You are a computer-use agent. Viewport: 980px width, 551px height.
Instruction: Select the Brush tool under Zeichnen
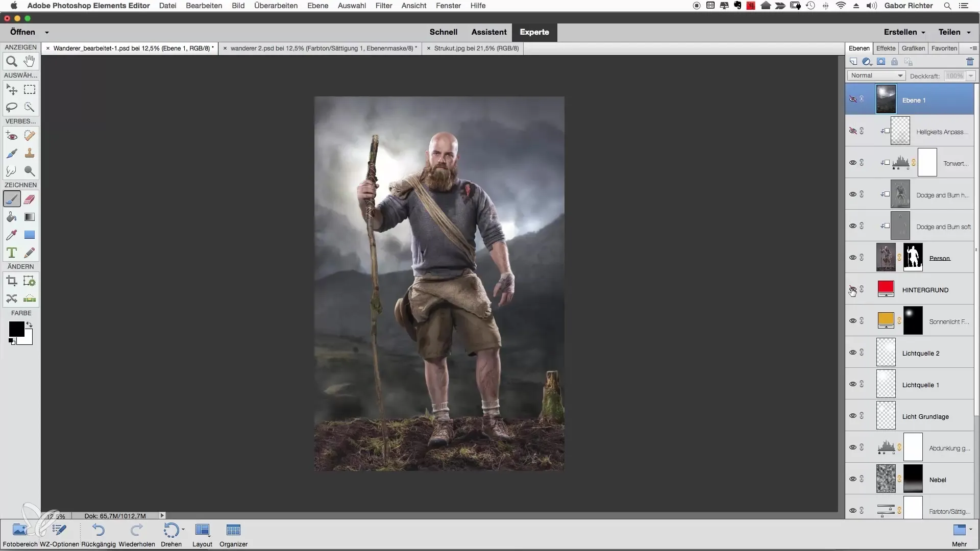(12, 199)
